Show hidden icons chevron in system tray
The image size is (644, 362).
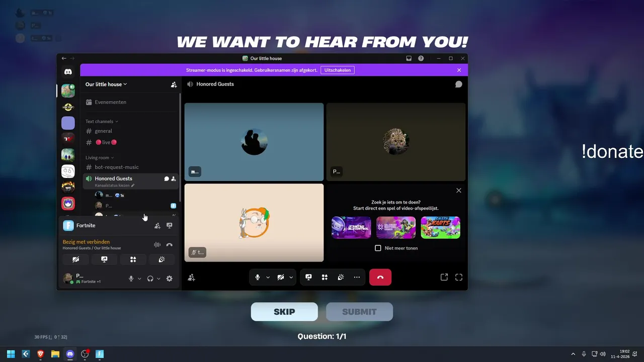573,354
